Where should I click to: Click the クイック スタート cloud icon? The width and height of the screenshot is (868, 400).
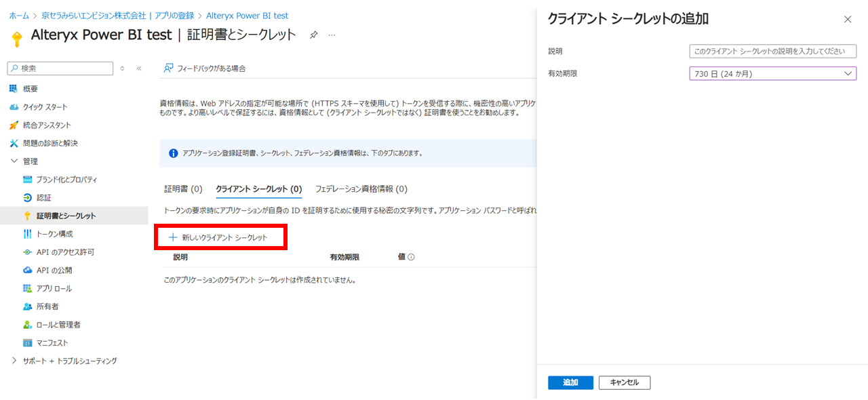(x=14, y=107)
